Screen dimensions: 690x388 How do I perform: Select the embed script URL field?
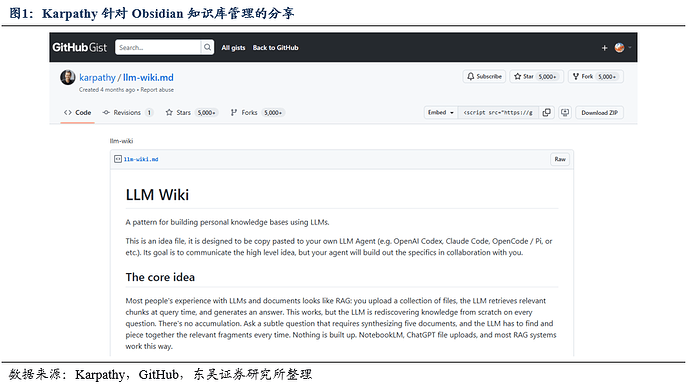(498, 113)
